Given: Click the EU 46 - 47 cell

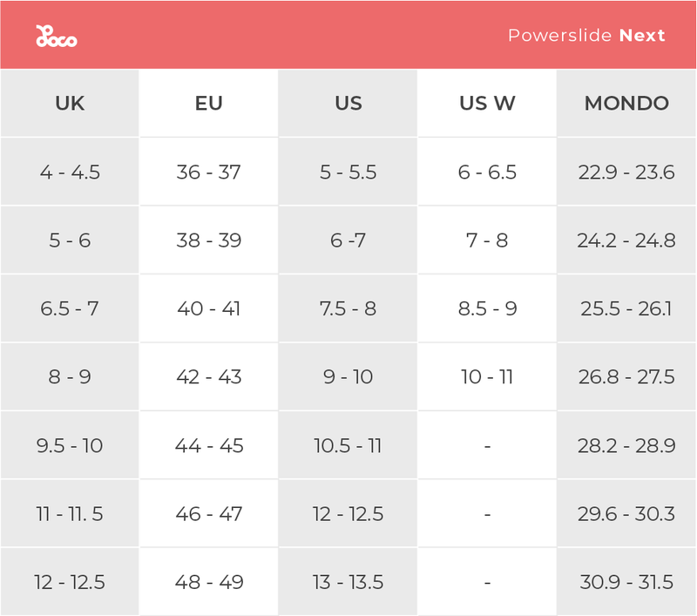Looking at the screenshot, I should (x=208, y=514).
